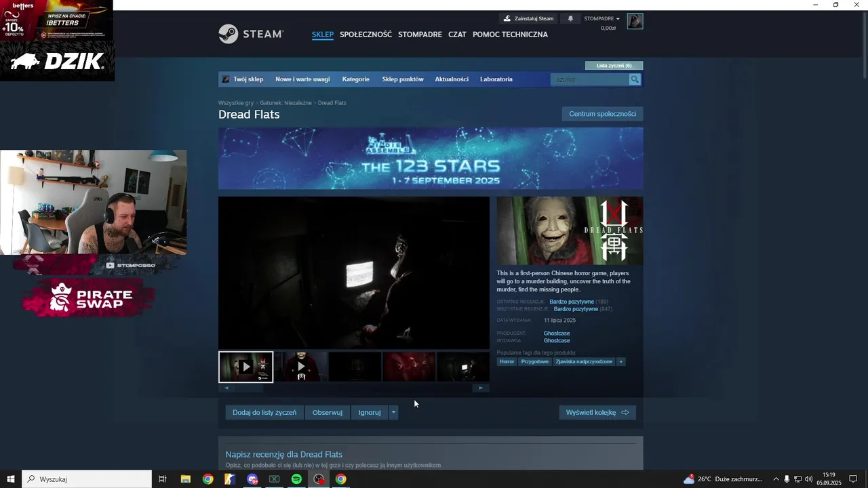868x488 pixels.
Task: Open Lista życzeń (6) wishlist
Action: [614, 66]
